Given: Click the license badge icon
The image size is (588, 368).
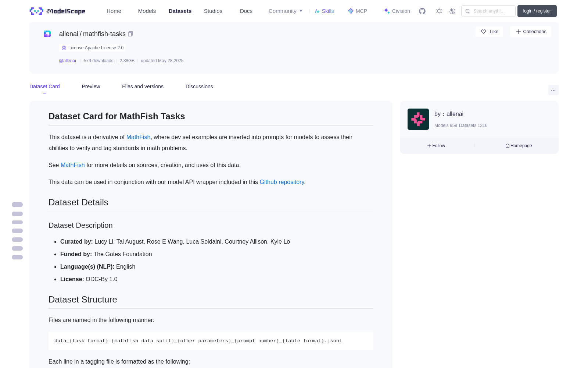Looking at the screenshot, I should tap(64, 48).
